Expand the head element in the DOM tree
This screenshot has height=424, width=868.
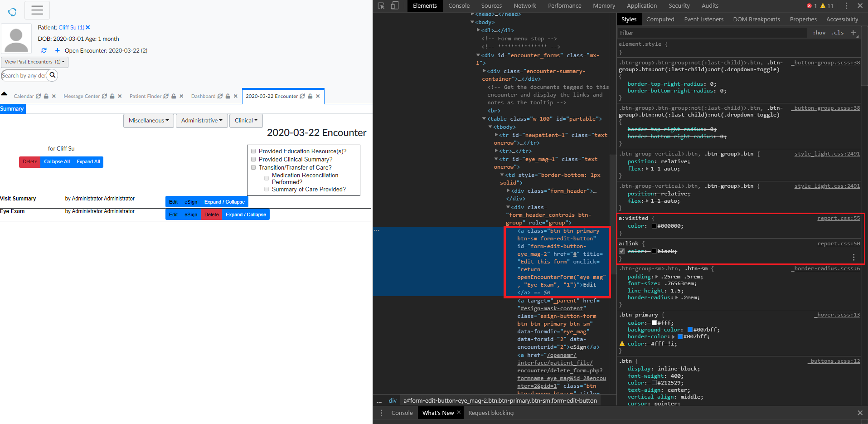point(472,14)
